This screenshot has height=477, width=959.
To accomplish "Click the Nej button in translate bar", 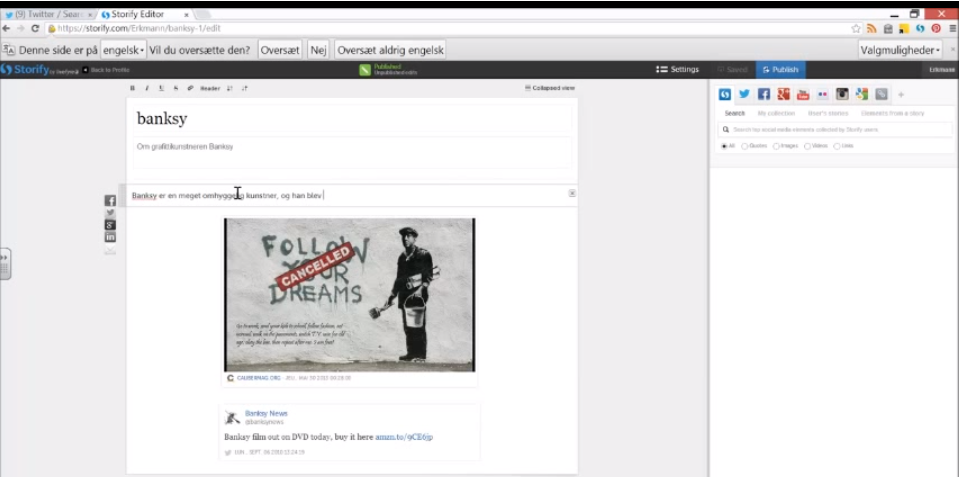I will tap(319, 50).
